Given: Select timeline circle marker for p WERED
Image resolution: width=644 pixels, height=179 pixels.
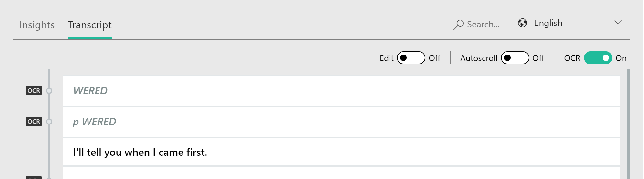Looking at the screenshot, I should (x=49, y=122).
